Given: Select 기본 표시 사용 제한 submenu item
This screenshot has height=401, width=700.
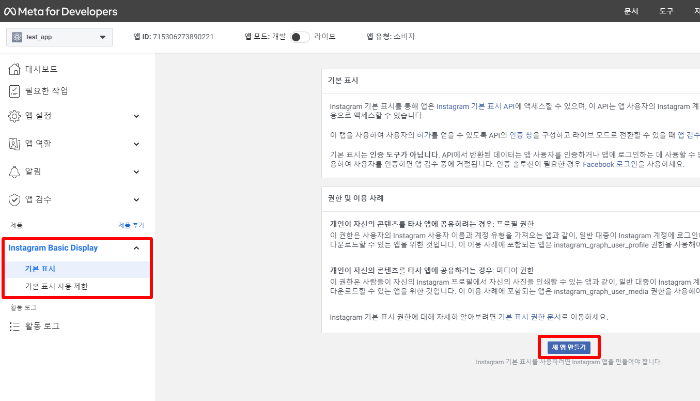Looking at the screenshot, I should pyautogui.click(x=56, y=286).
